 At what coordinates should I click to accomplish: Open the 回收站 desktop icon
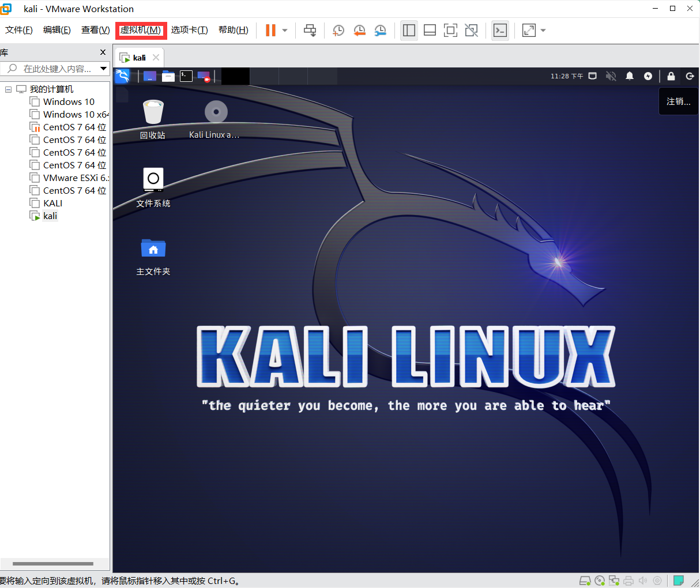[153, 119]
